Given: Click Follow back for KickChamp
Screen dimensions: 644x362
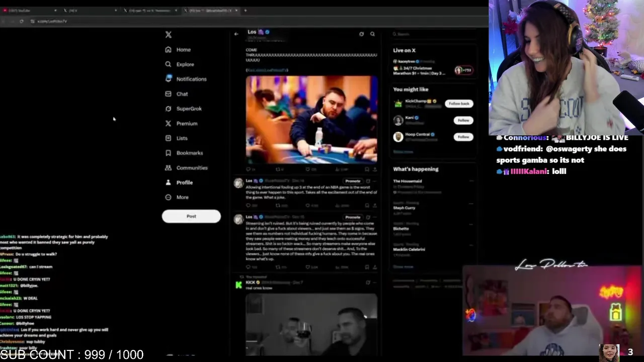Looking at the screenshot, I should pos(459,104).
